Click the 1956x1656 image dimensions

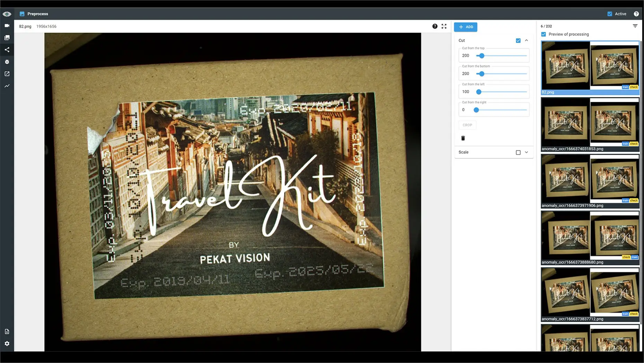[x=46, y=26]
